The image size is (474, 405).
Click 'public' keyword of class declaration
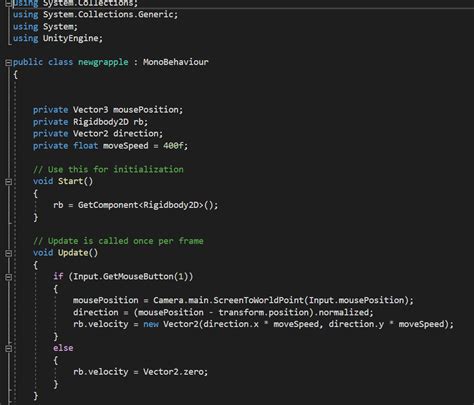pyautogui.click(x=28, y=62)
